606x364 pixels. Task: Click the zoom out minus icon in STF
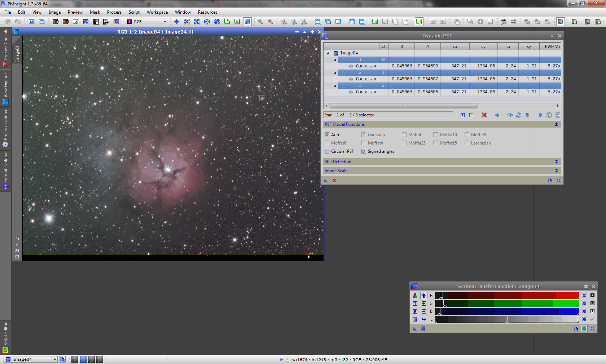coord(424,311)
